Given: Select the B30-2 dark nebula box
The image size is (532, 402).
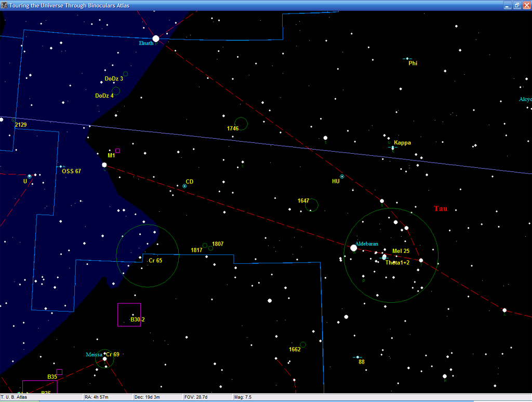Looking at the screenshot, I should (129, 315).
